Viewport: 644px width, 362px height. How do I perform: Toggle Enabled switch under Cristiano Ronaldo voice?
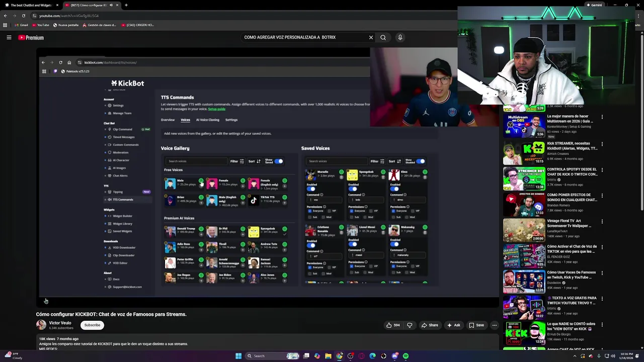click(x=311, y=245)
